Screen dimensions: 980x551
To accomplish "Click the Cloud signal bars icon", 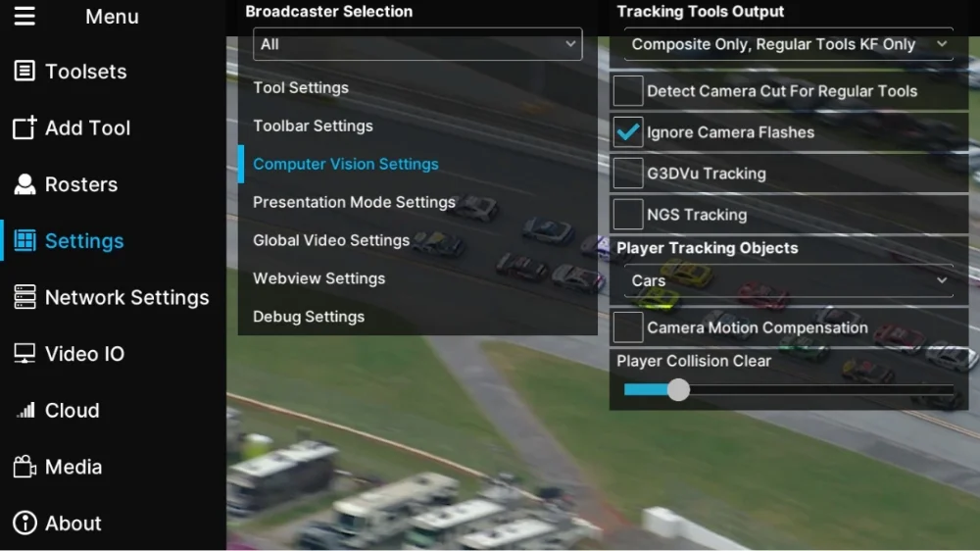I will pyautogui.click(x=25, y=410).
